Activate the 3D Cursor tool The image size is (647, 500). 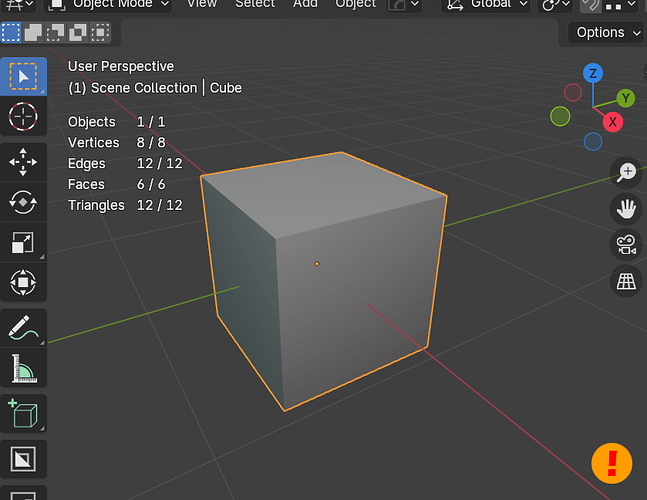(x=23, y=116)
